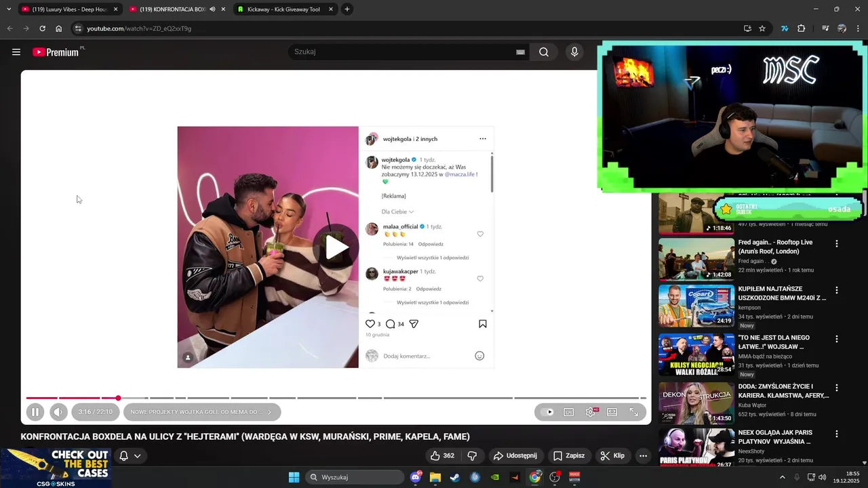Open a new browser tab
This screenshot has width=868, height=488.
point(347,9)
